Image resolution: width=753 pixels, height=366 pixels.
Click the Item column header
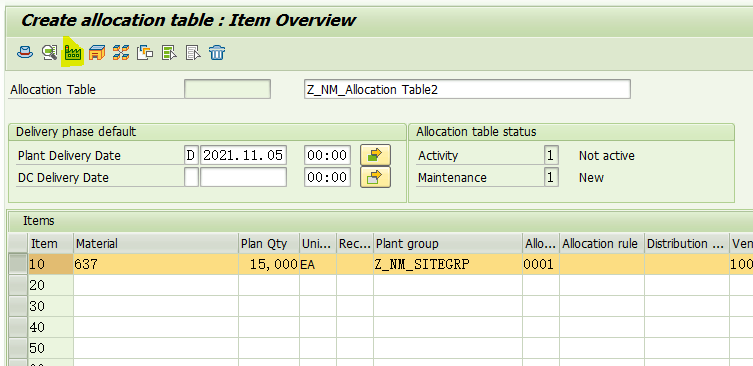[51, 243]
